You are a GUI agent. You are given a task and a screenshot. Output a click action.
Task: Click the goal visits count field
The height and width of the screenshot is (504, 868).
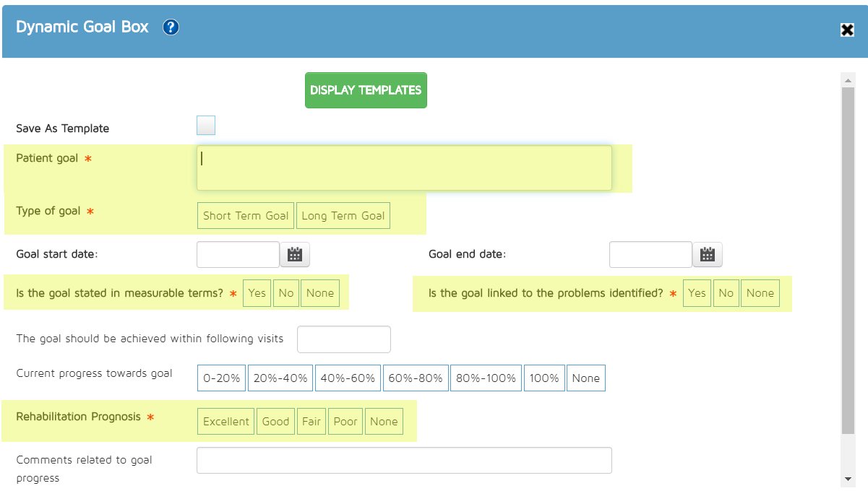click(344, 339)
